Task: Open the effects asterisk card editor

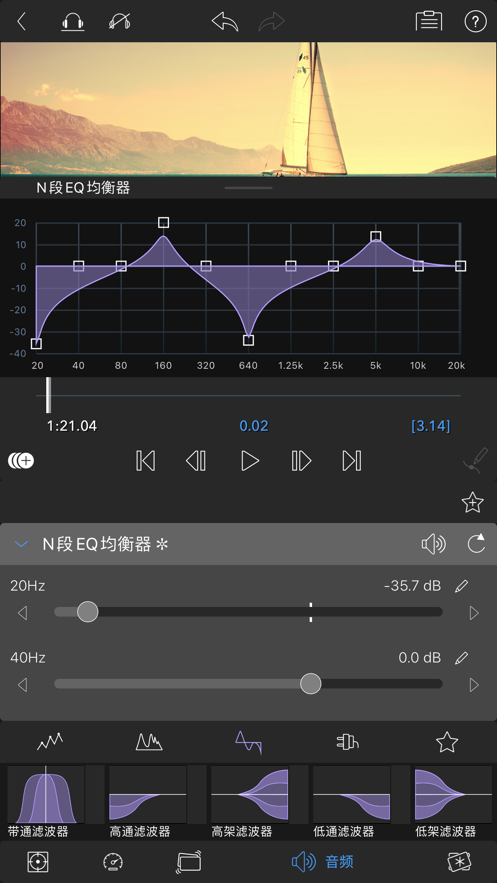Action: pyautogui.click(x=459, y=861)
